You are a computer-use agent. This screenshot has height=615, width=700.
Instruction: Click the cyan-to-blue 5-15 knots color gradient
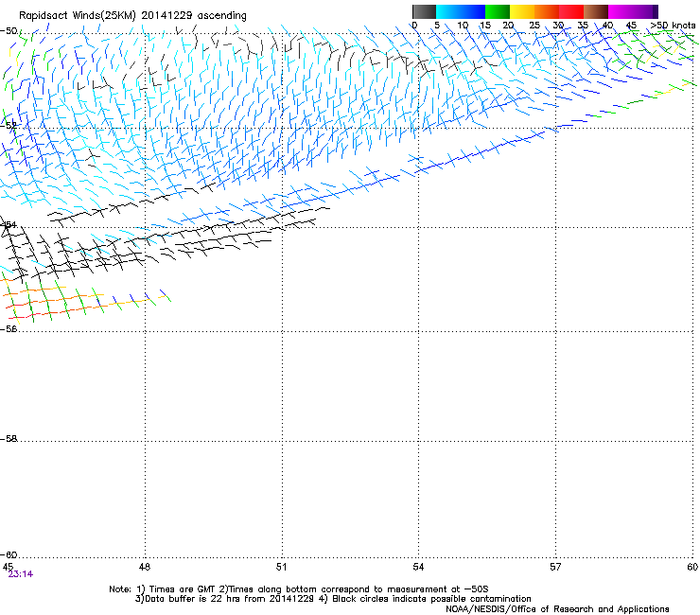click(x=461, y=11)
